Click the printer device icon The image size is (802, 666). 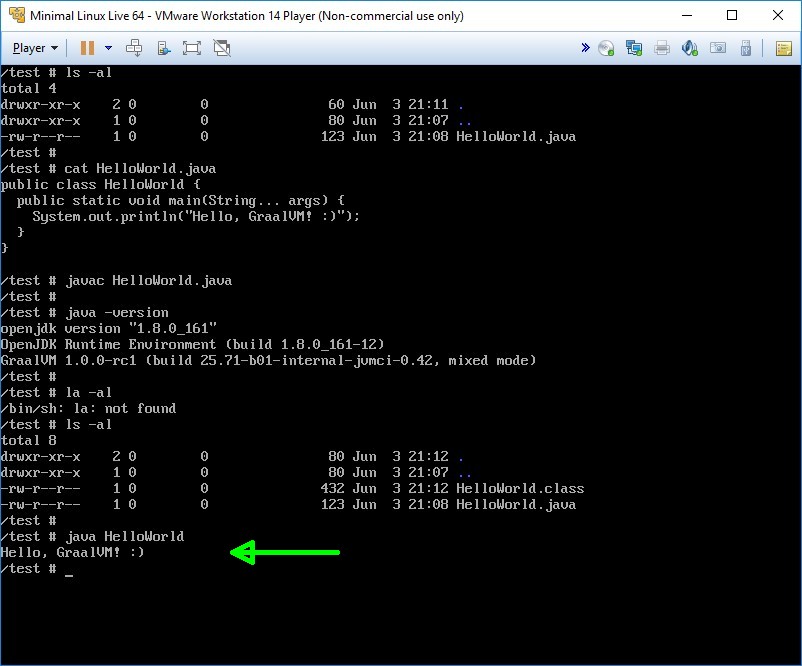(661, 48)
